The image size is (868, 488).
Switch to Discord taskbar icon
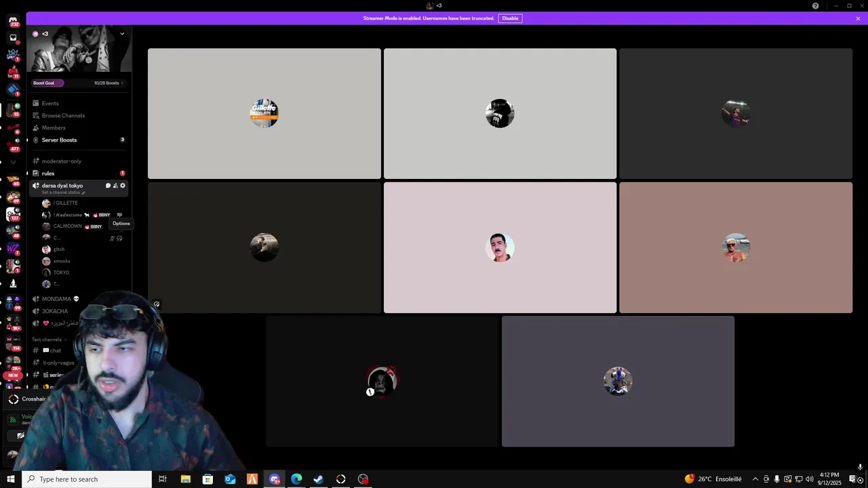(x=274, y=479)
